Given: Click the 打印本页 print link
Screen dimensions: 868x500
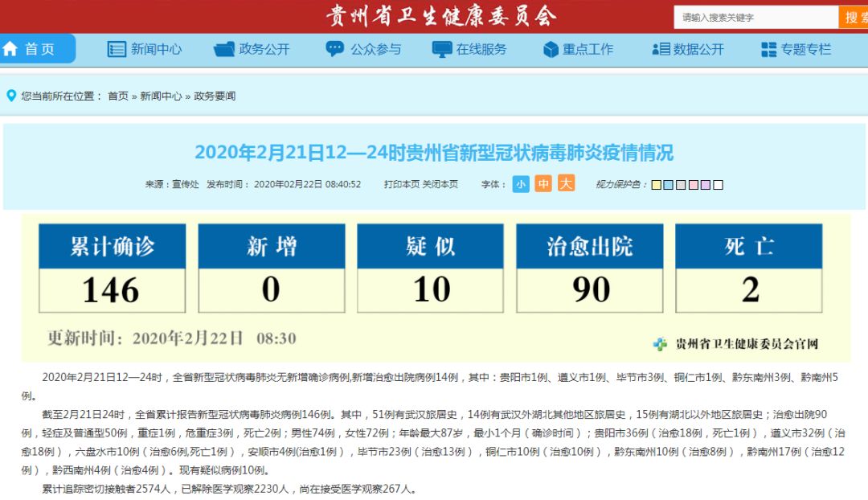Looking at the screenshot, I should click(x=402, y=184).
